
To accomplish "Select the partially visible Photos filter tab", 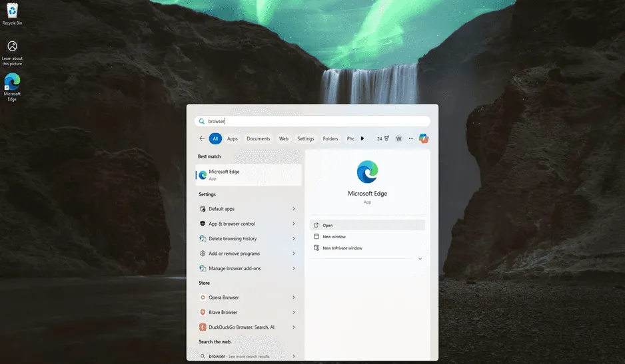I will pyautogui.click(x=350, y=138).
